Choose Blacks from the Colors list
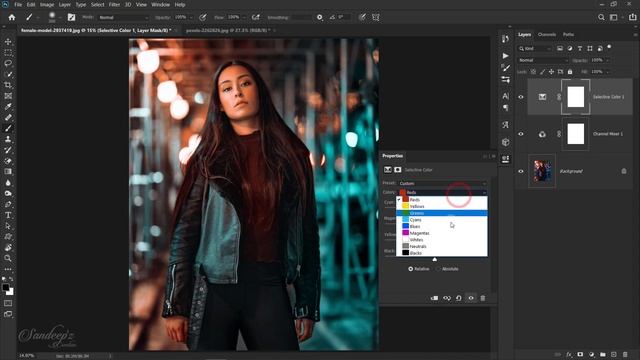The width and height of the screenshot is (640, 360). 442,253
